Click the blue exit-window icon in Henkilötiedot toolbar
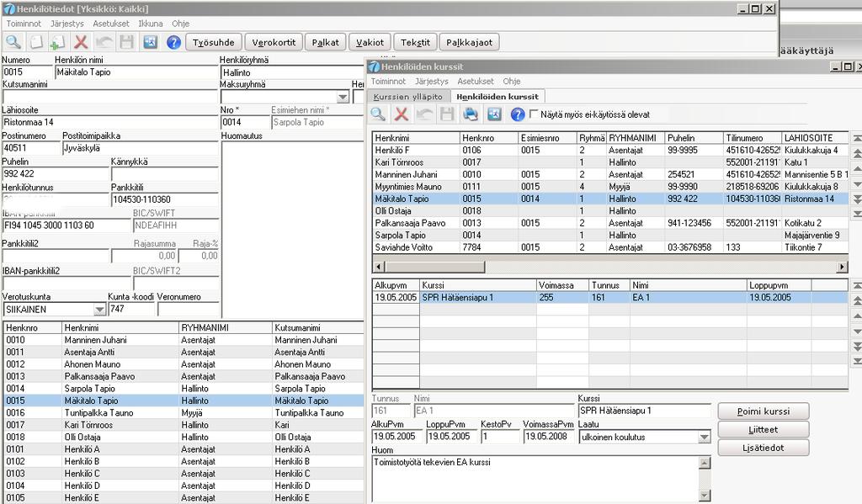 click(x=150, y=42)
